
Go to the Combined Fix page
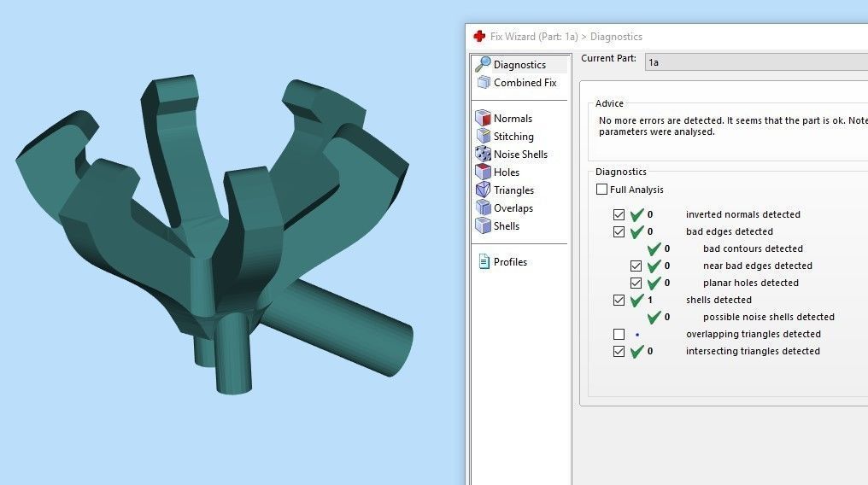coord(525,83)
